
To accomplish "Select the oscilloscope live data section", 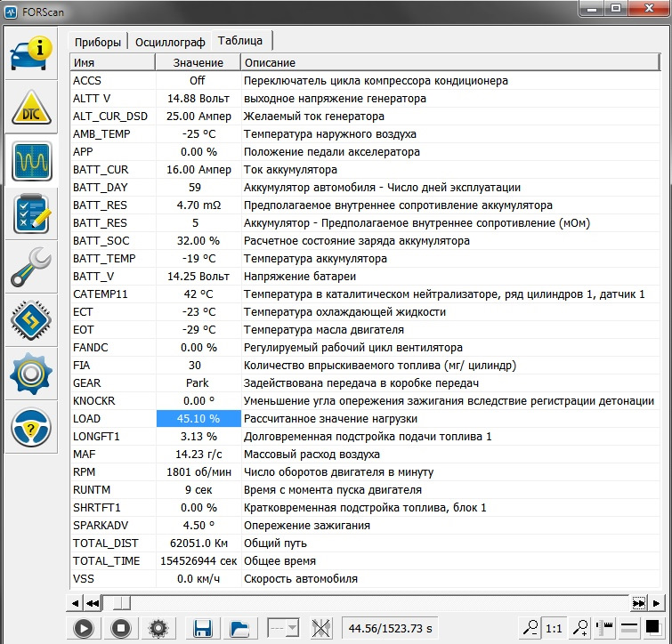I will (31, 161).
